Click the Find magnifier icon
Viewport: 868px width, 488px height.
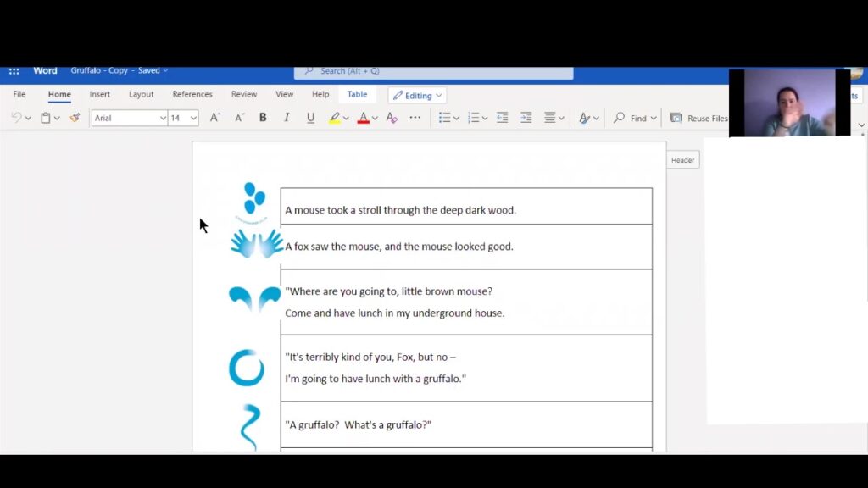click(619, 118)
